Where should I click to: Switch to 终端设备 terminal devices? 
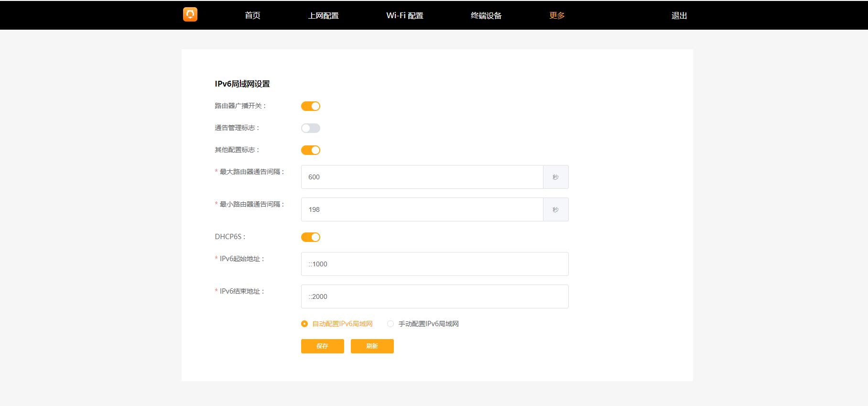click(486, 15)
